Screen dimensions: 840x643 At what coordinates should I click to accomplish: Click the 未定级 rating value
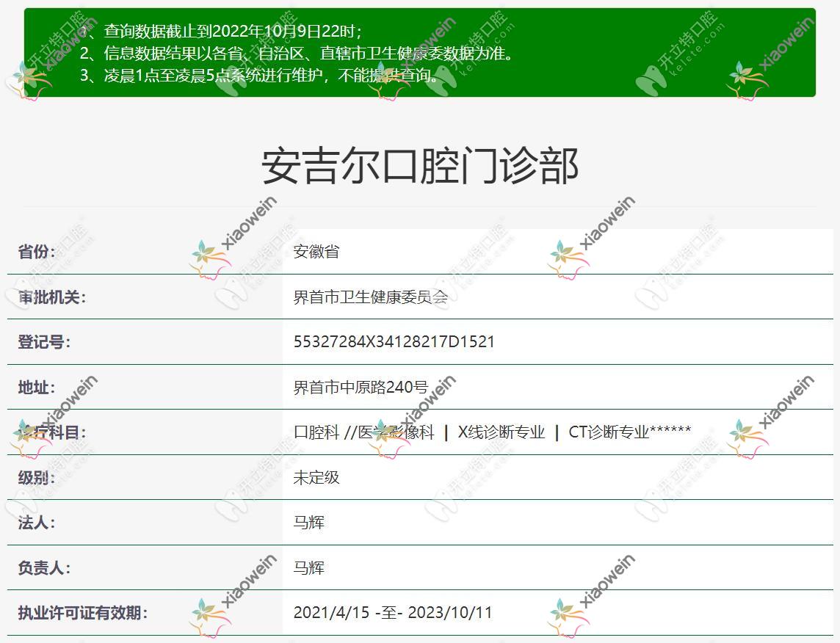(311, 476)
